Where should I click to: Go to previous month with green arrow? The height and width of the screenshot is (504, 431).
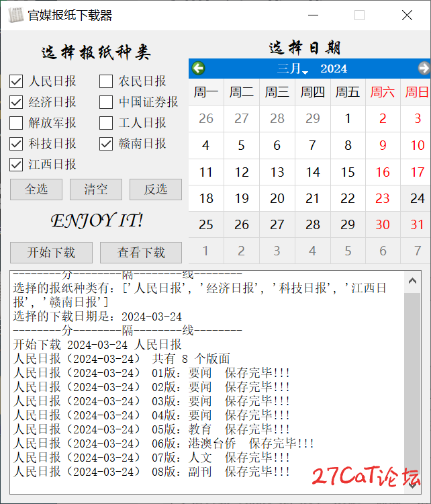pos(199,68)
